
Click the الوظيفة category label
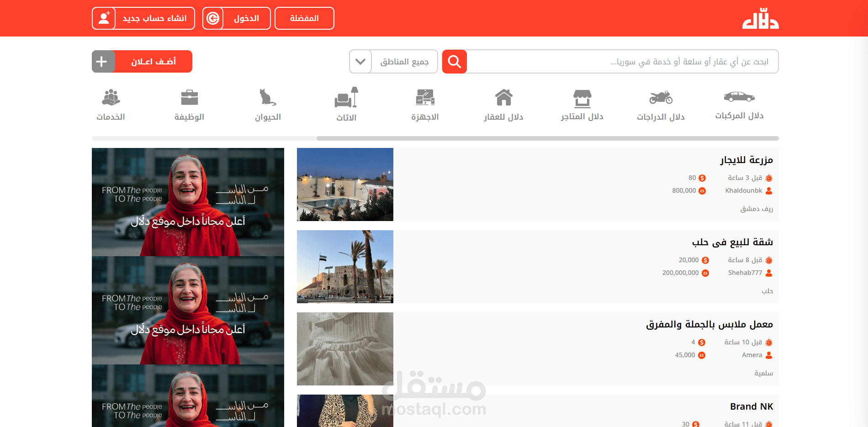(x=189, y=117)
